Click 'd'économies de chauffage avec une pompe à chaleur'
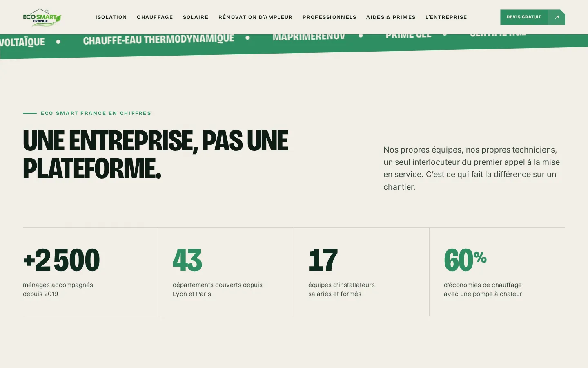The width and height of the screenshot is (588, 368). (483, 289)
